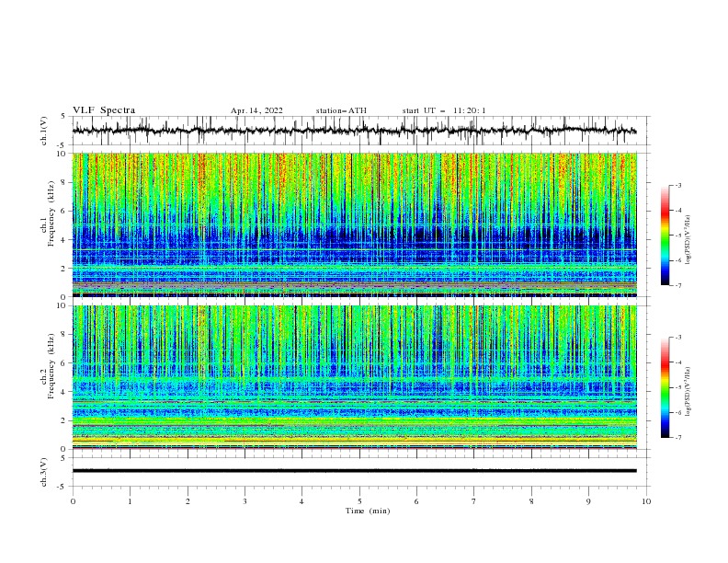This screenshot has height=563, width=728.
Task: Click inside the ch.1 voltage waveform trace
Action: (x=354, y=131)
